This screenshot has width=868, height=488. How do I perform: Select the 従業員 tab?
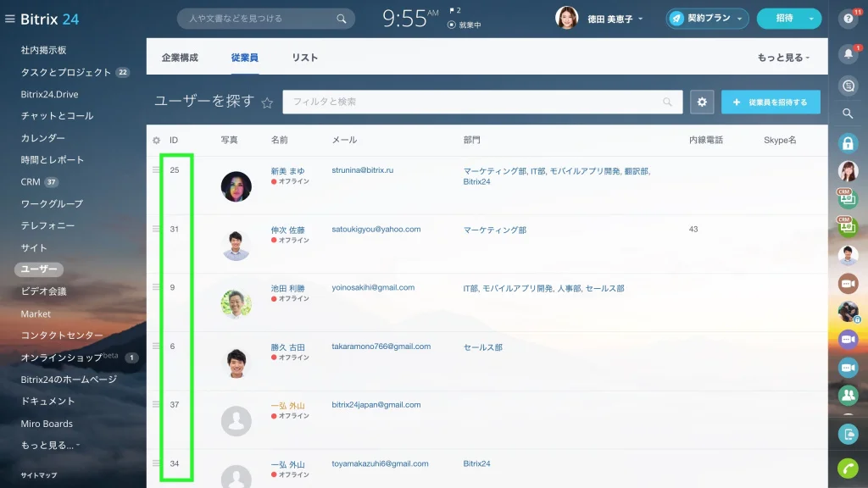point(245,58)
